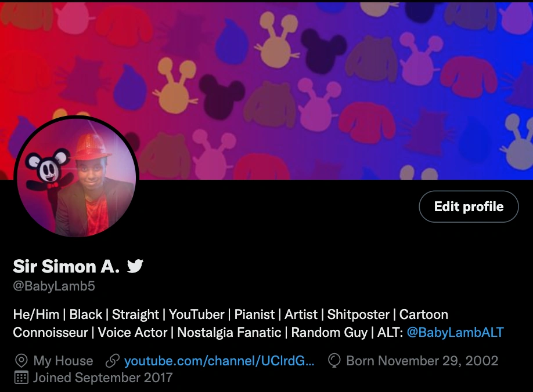Click the location pin icon
The height and width of the screenshot is (392, 533).
click(21, 361)
